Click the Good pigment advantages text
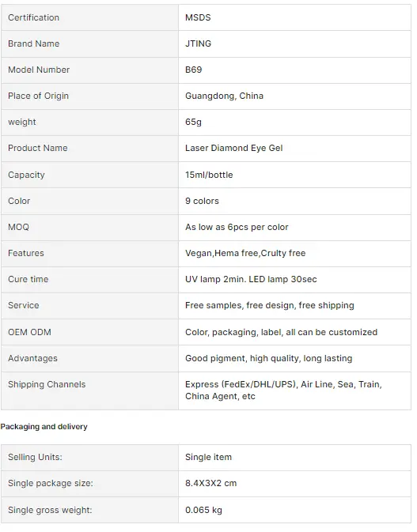Screen dimensions: 417x532 [x=268, y=359]
